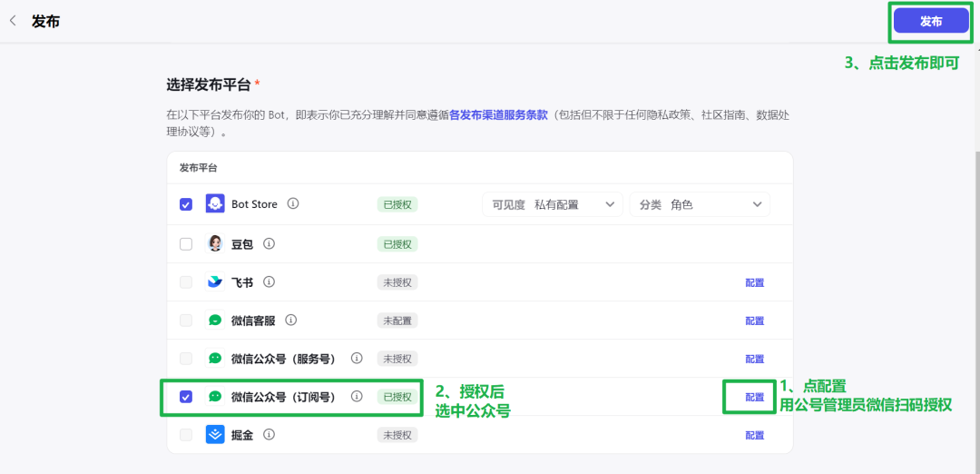Open the info icon next to 微信客服

[290, 321]
